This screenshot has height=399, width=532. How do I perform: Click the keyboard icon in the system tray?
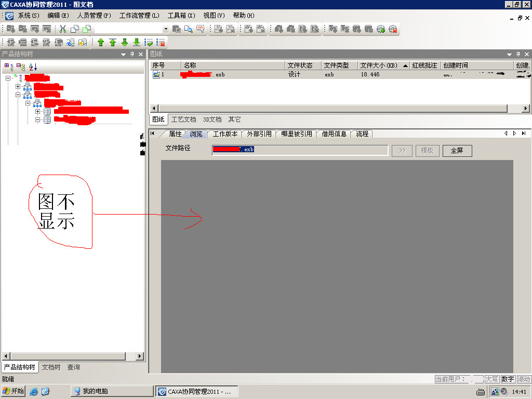pyautogui.click(x=481, y=392)
